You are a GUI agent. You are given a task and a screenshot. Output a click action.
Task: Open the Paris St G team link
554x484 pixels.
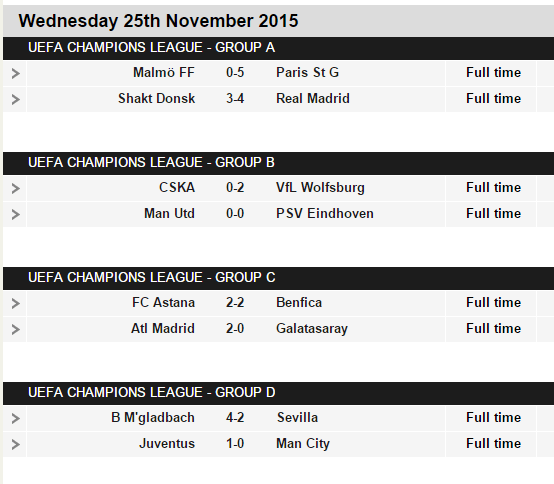click(307, 73)
